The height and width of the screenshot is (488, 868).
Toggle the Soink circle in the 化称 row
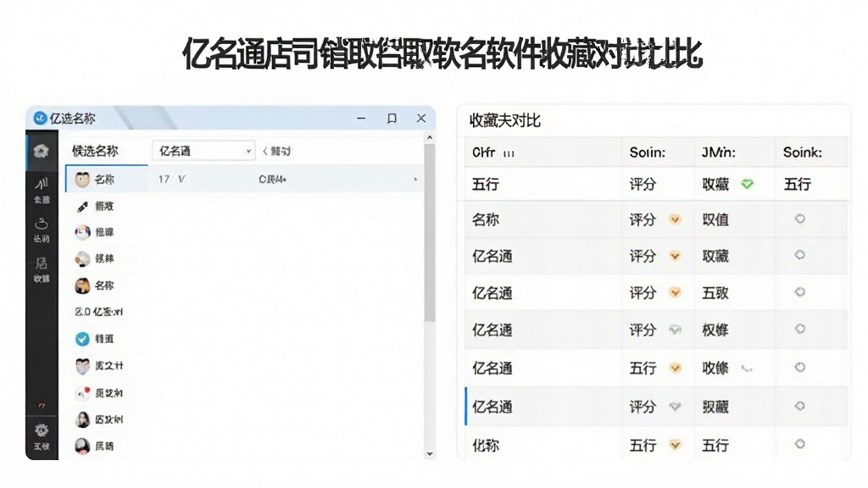click(799, 444)
